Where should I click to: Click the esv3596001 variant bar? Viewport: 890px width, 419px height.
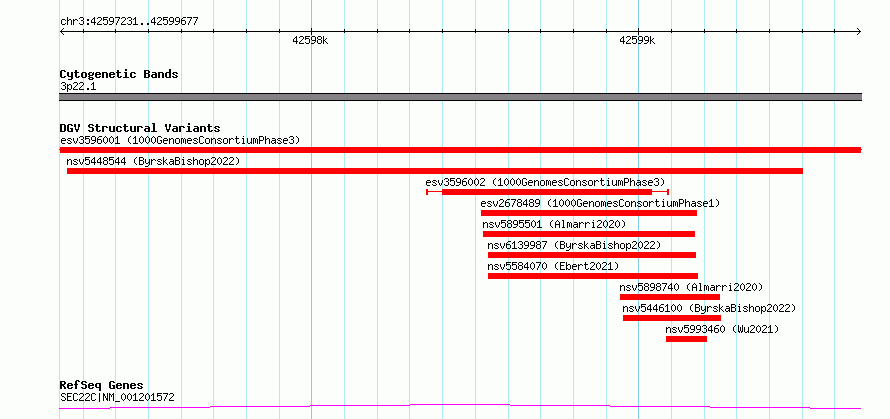[460, 150]
